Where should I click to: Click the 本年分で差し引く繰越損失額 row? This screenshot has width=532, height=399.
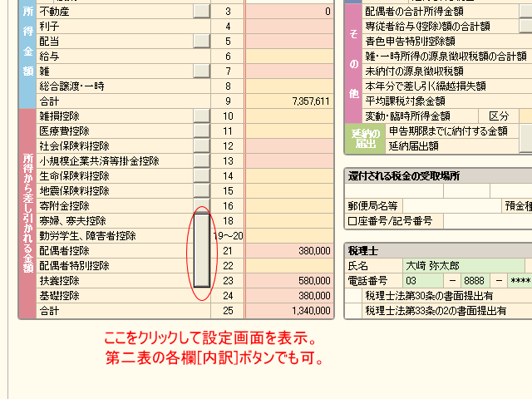pos(447,86)
